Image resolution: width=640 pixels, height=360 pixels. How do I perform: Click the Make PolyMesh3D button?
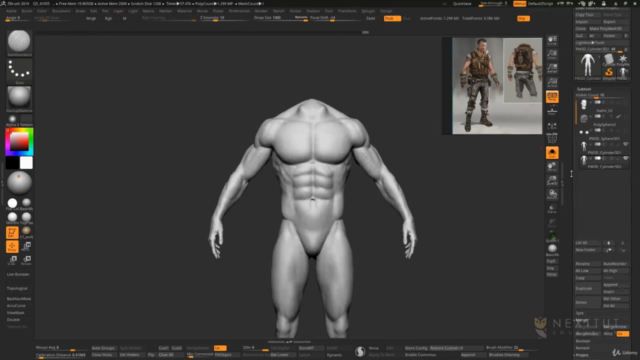(x=608, y=29)
